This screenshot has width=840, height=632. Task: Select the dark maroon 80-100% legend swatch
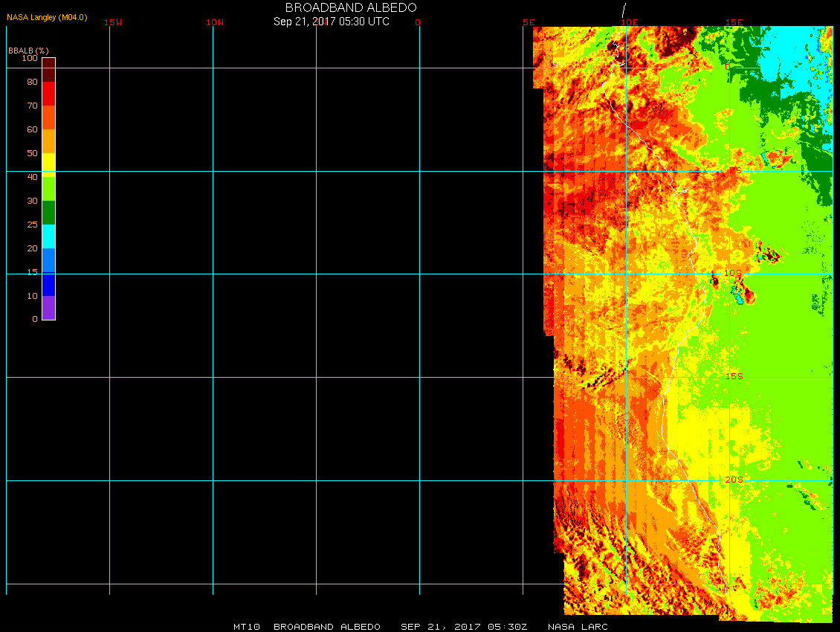click(48, 70)
